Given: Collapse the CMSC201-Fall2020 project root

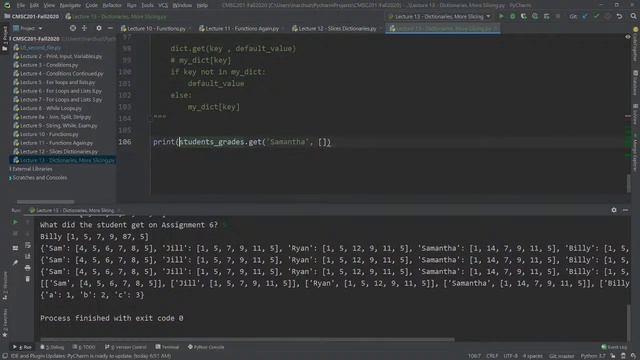Looking at the screenshot, I should click(x=10, y=39).
